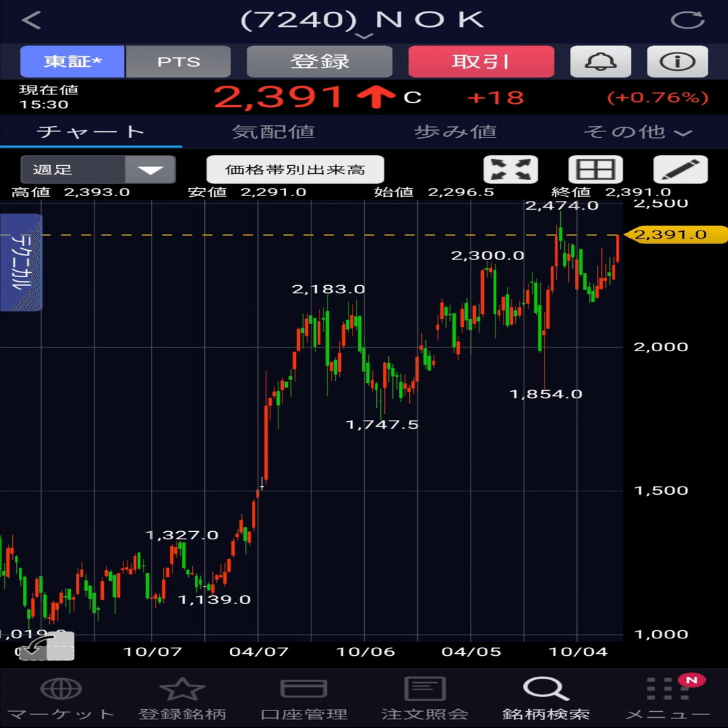728x728 pixels.
Task: Open chart layout grid icon
Action: pyautogui.click(x=596, y=169)
